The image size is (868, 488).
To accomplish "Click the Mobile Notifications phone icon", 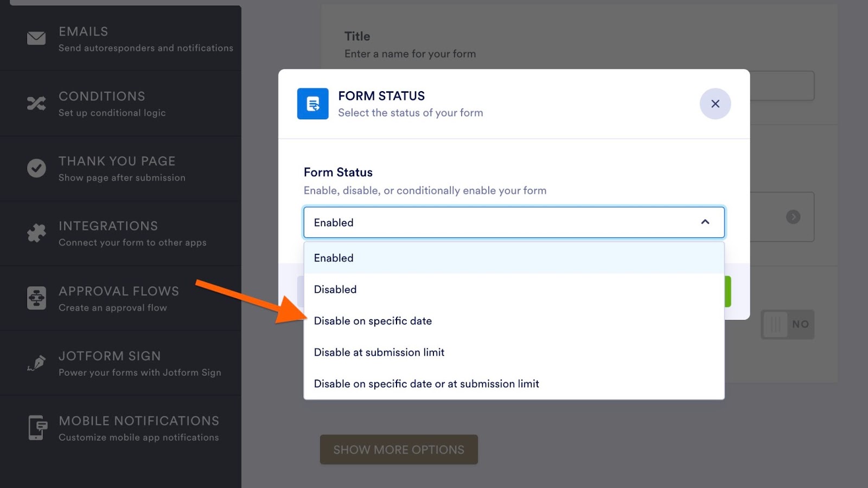I will click(36, 428).
